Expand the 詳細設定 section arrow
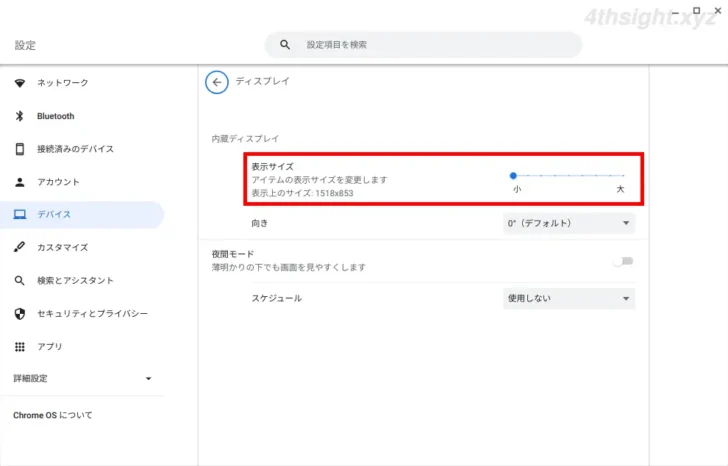The height and width of the screenshot is (466, 728). pos(149,379)
